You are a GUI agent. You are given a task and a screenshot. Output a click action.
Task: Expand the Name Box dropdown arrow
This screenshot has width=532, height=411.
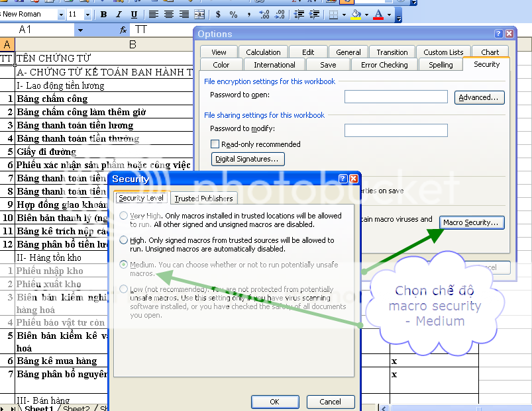pos(80,30)
